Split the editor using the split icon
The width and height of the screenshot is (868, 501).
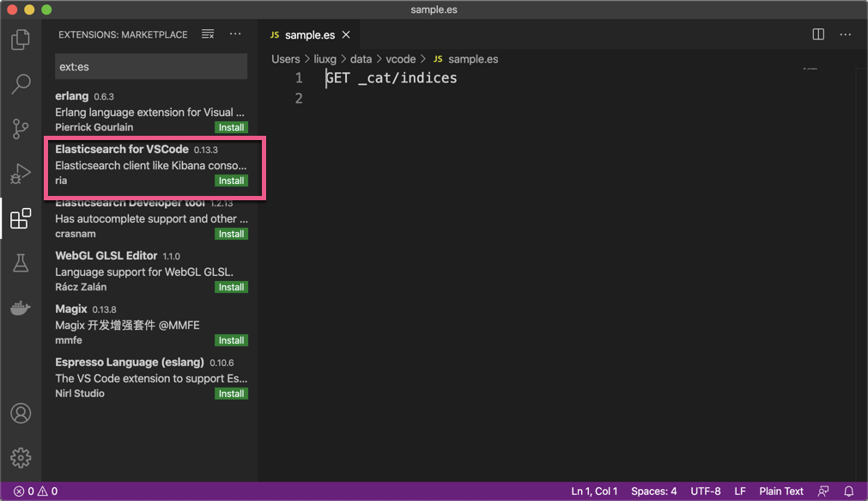click(x=816, y=34)
